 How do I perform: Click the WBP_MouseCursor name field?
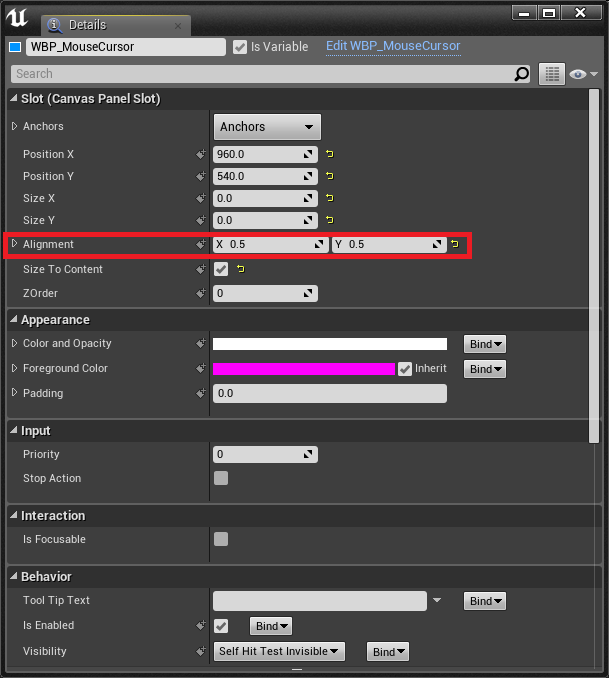[x=126, y=47]
